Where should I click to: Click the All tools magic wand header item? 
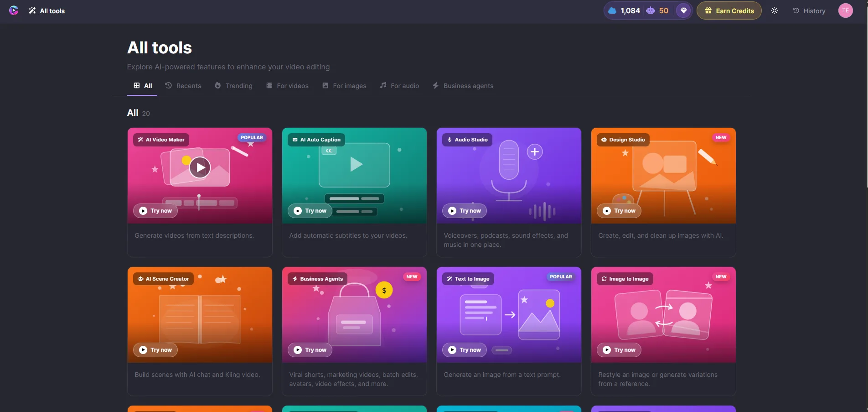tap(46, 11)
